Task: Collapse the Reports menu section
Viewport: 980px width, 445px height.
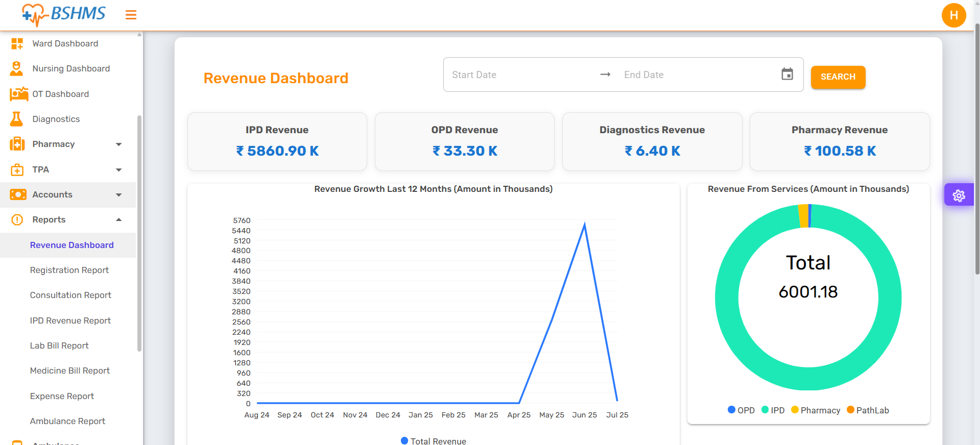Action: pos(118,220)
